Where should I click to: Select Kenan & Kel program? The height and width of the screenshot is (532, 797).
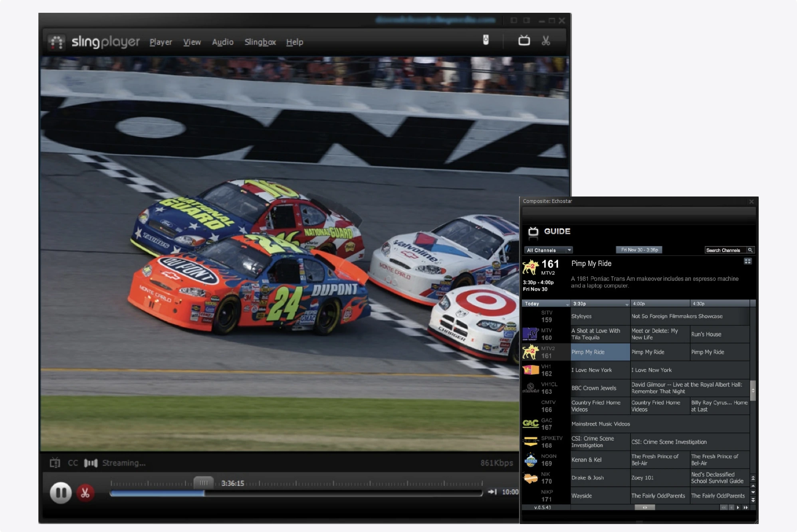click(x=600, y=460)
